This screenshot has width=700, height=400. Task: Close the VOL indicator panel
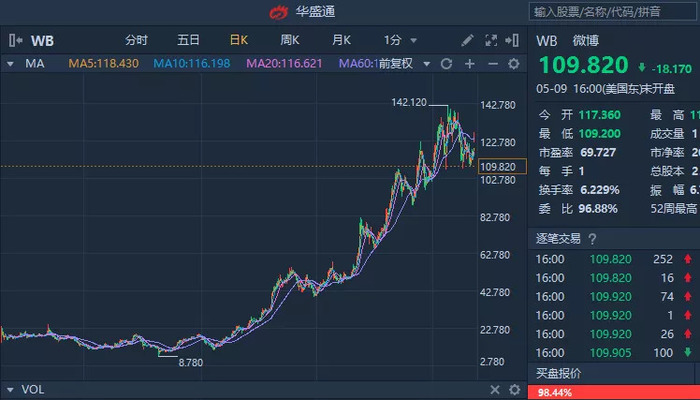tap(495, 389)
